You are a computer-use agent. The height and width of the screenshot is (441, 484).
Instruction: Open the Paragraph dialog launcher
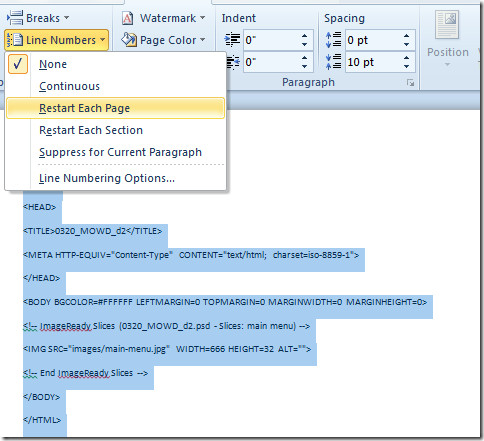[411, 83]
